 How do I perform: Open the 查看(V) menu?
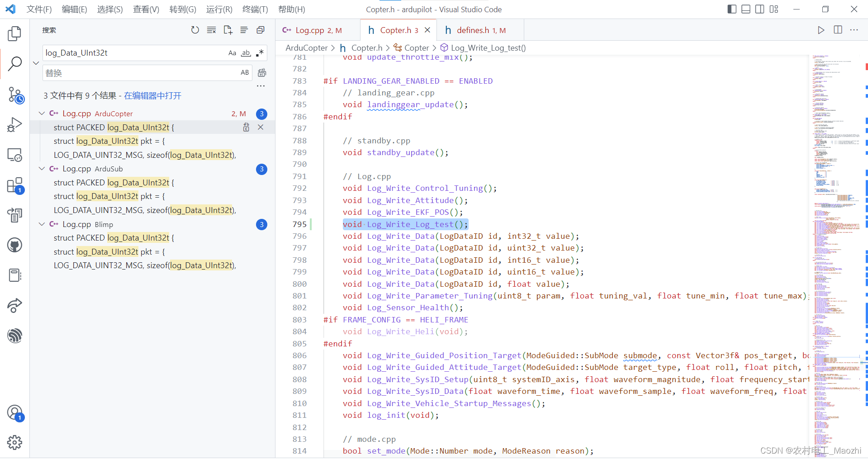tap(146, 9)
